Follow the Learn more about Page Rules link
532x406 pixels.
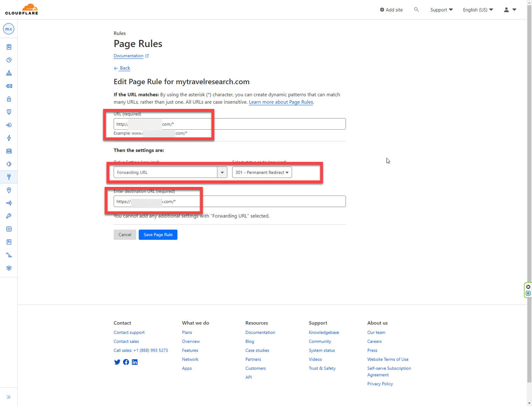pyautogui.click(x=280, y=102)
